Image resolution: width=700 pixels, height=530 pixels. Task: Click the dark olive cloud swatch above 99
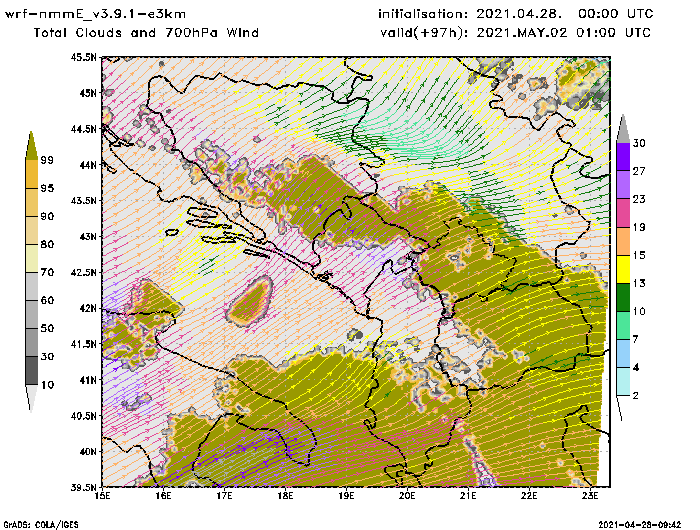(31, 146)
